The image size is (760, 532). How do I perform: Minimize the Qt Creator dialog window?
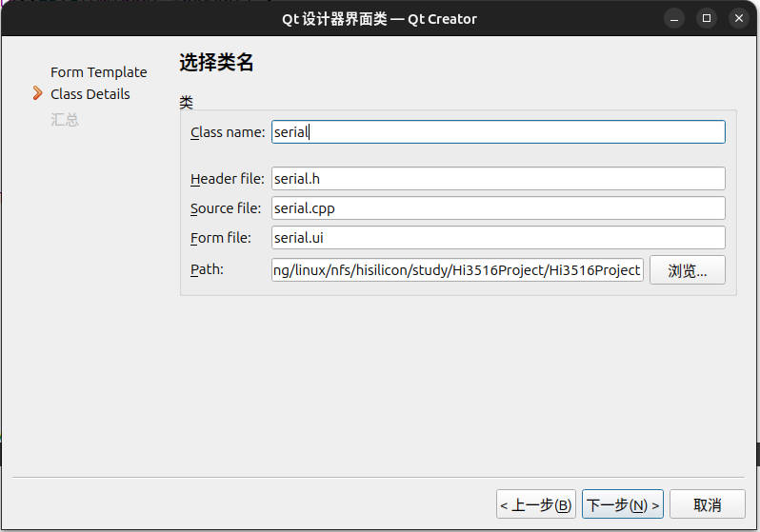coord(674,18)
